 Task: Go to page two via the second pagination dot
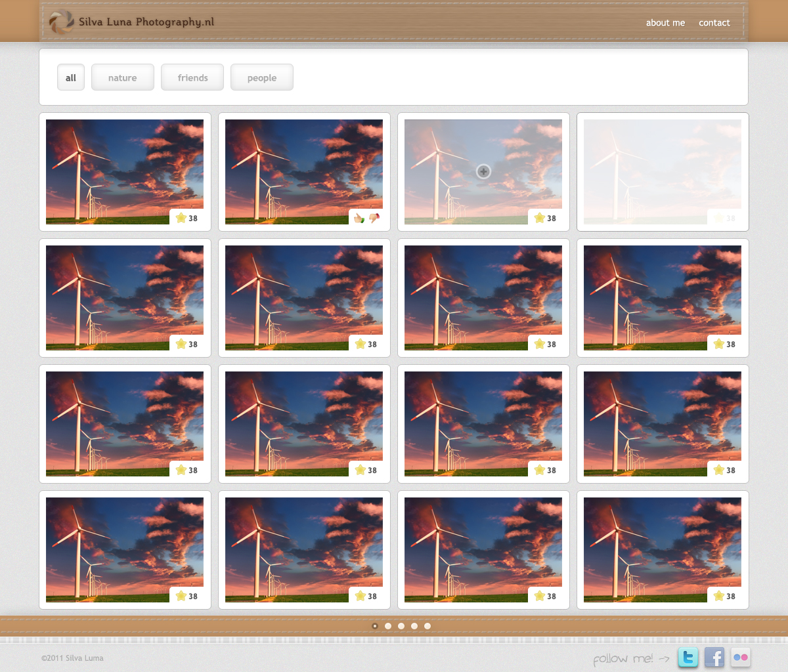(x=388, y=626)
